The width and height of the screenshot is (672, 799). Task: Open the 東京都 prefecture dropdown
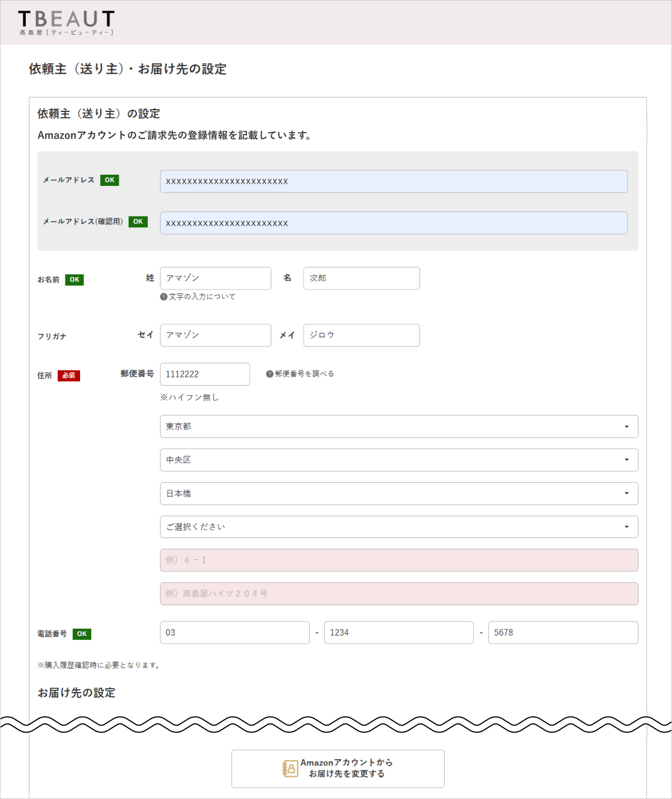pos(399,427)
